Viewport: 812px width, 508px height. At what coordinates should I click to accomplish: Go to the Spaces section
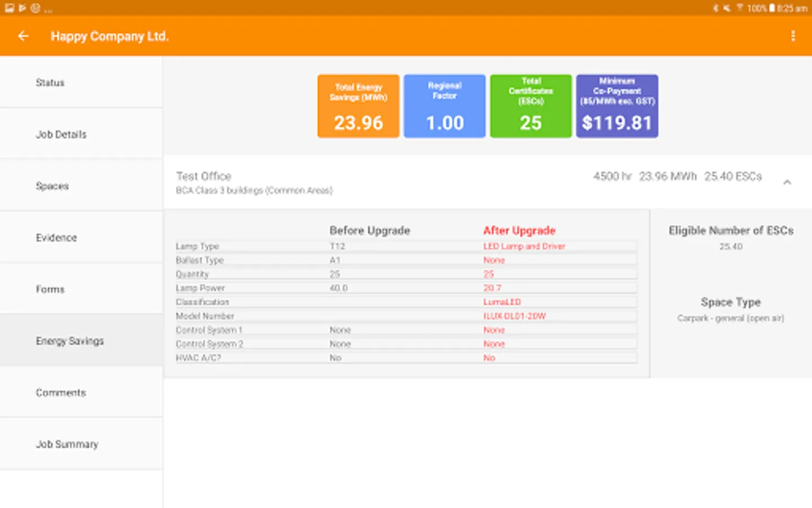click(81, 186)
